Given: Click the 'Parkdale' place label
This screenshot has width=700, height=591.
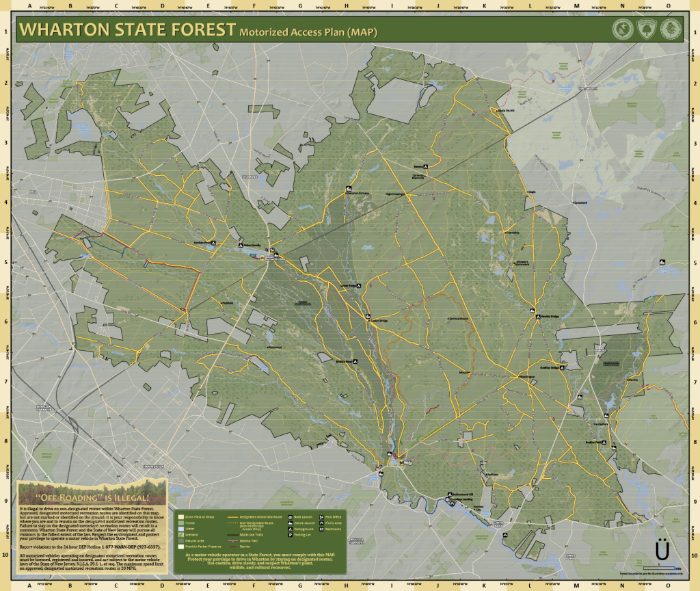Looking at the screenshot, I should point(228,303).
